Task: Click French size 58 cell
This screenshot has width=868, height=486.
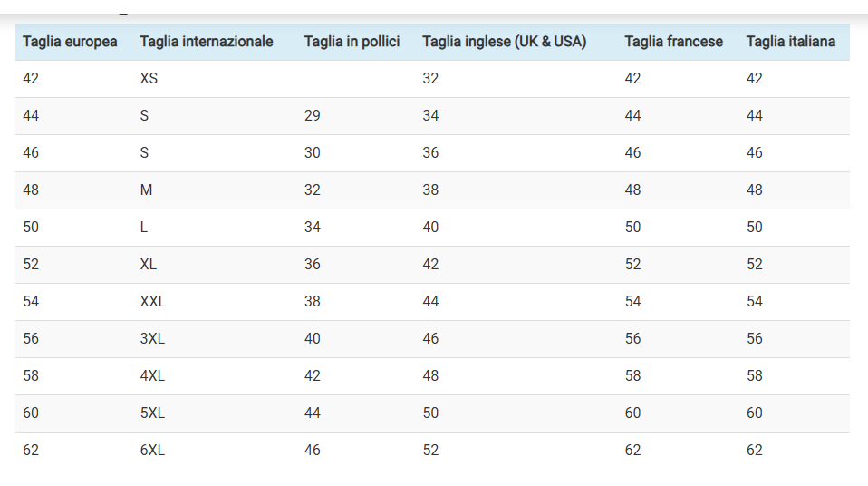Action: point(632,375)
